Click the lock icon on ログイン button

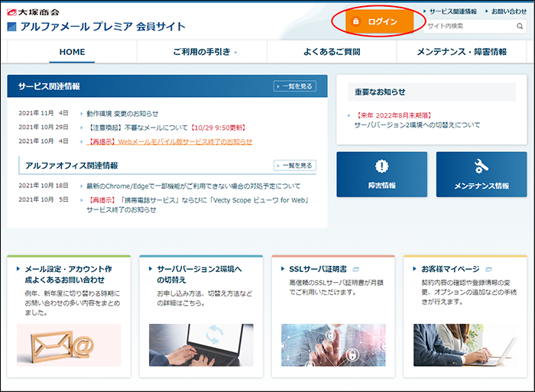(x=356, y=21)
